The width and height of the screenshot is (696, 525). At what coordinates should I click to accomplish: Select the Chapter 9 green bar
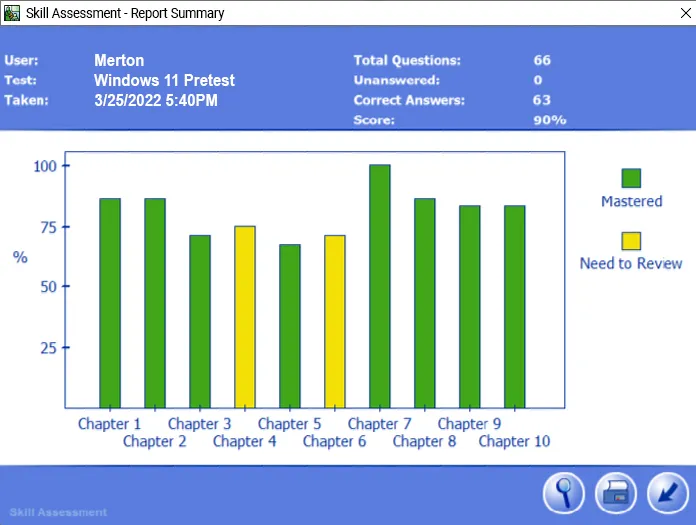(x=470, y=307)
